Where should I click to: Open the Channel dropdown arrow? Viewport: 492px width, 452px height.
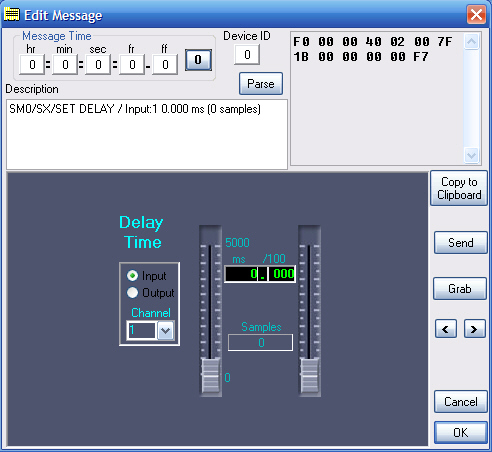pos(165,330)
